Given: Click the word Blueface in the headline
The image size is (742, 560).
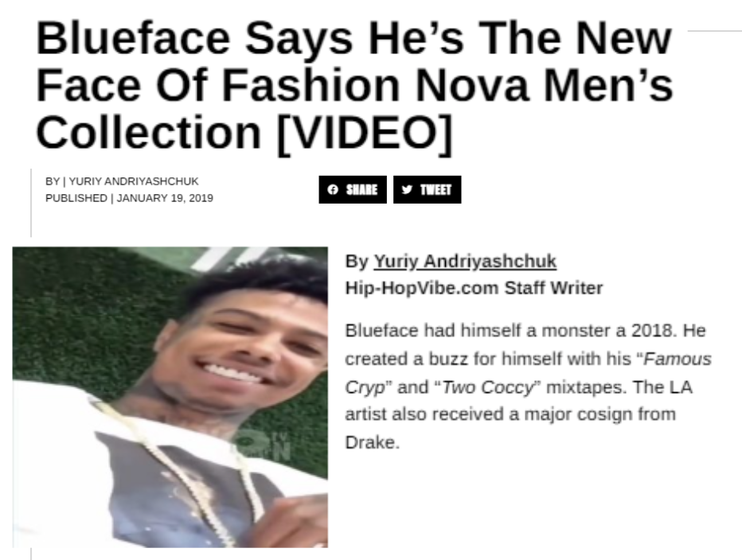Looking at the screenshot, I should click(x=134, y=39).
